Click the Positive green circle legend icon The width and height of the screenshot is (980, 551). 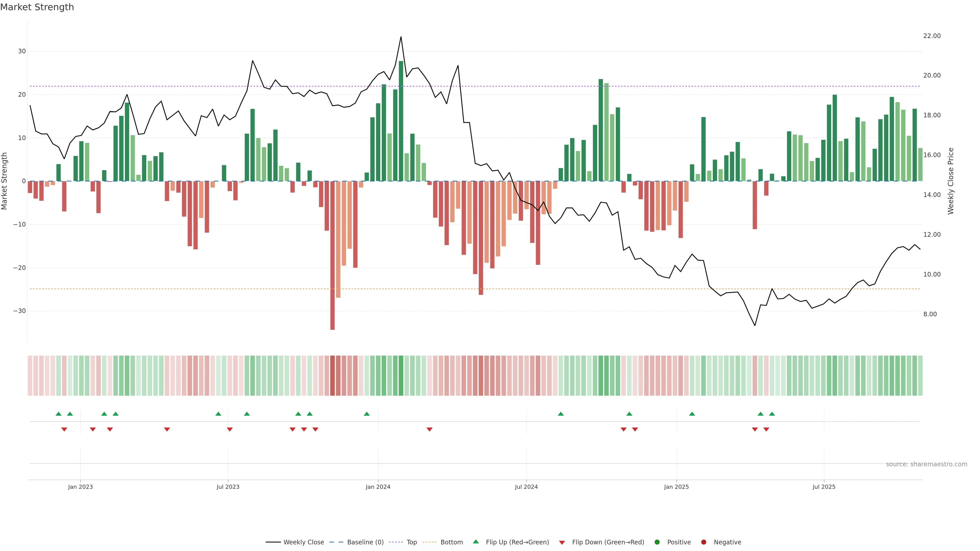[657, 542]
